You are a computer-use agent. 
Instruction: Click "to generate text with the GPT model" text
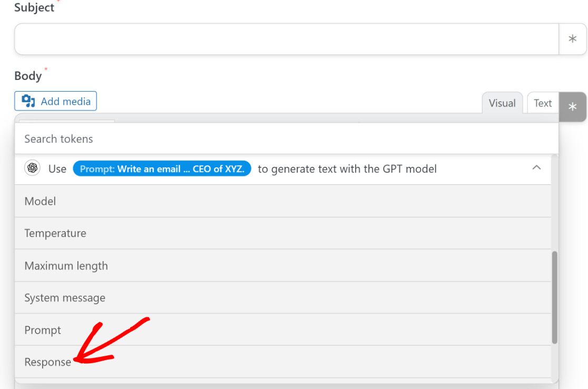pyautogui.click(x=347, y=168)
